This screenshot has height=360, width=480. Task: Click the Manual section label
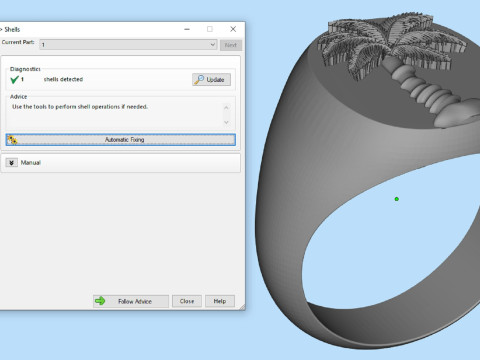coord(31,163)
